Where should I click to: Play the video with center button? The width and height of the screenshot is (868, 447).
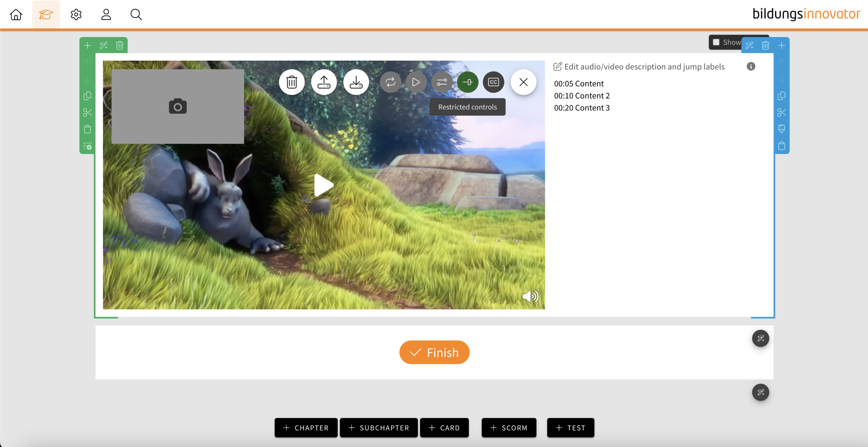pos(323,185)
